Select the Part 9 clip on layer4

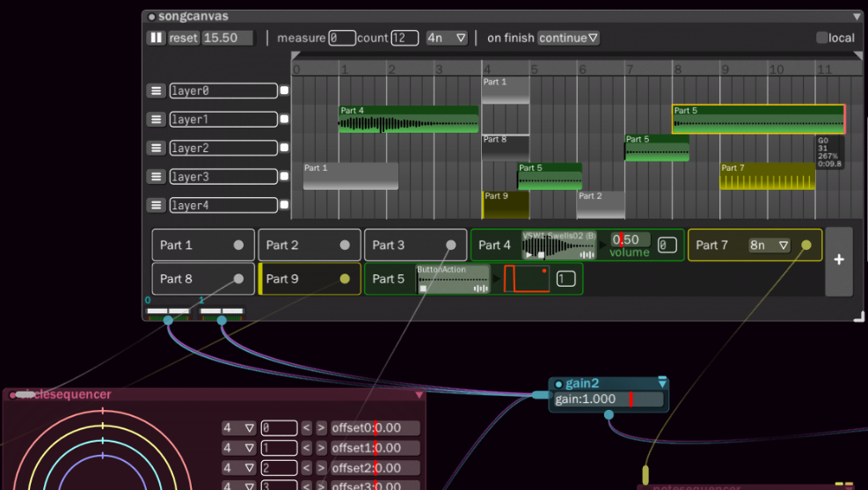[506, 205]
